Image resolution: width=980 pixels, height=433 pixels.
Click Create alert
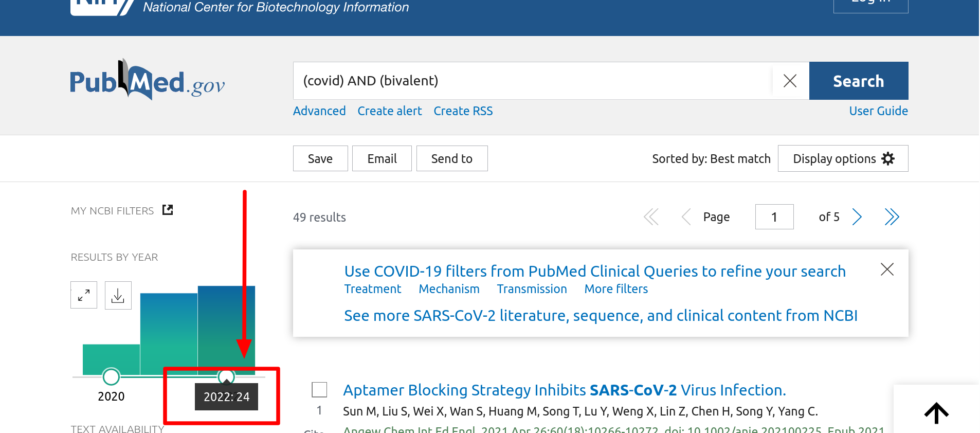click(x=390, y=111)
